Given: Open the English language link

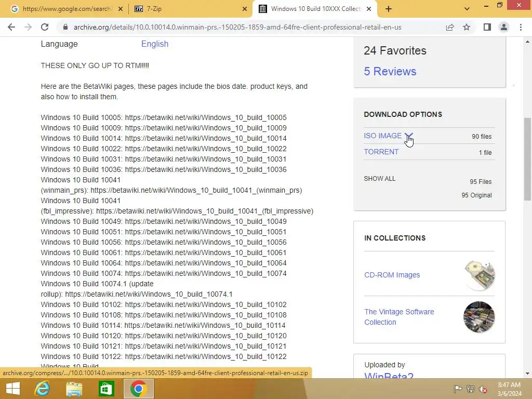Looking at the screenshot, I should [x=155, y=44].
